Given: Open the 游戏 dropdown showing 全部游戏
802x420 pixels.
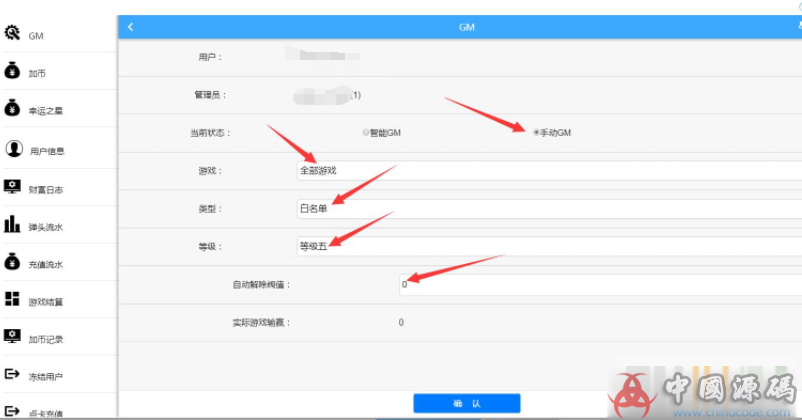Looking at the screenshot, I should pos(549,171).
